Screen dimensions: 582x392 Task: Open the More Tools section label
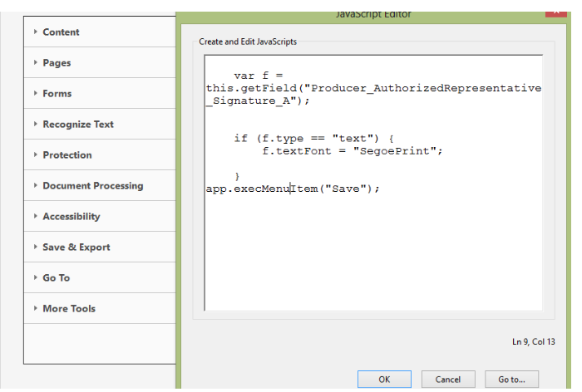(69, 309)
